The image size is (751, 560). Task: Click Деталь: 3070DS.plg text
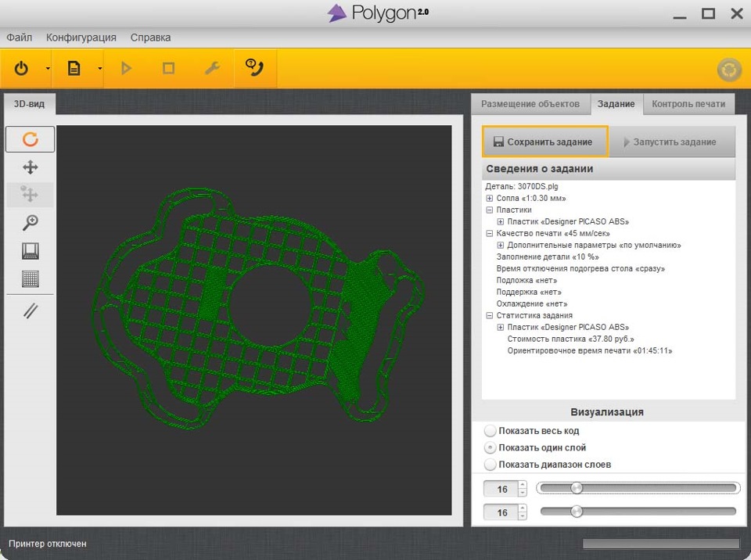pyautogui.click(x=522, y=186)
